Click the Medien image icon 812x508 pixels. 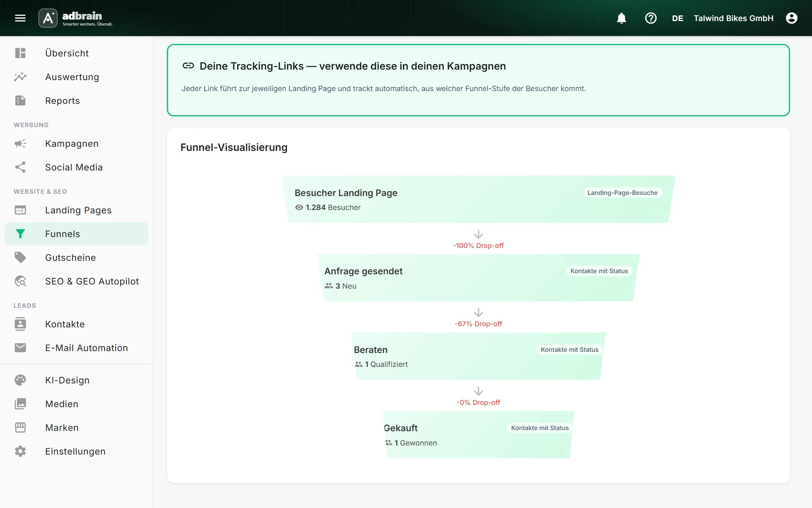[x=20, y=404]
